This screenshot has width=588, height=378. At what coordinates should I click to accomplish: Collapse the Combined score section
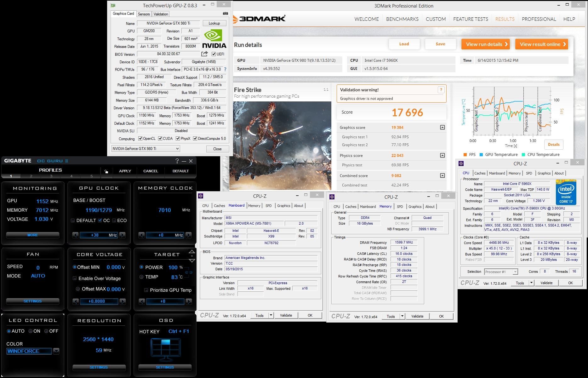[442, 175]
